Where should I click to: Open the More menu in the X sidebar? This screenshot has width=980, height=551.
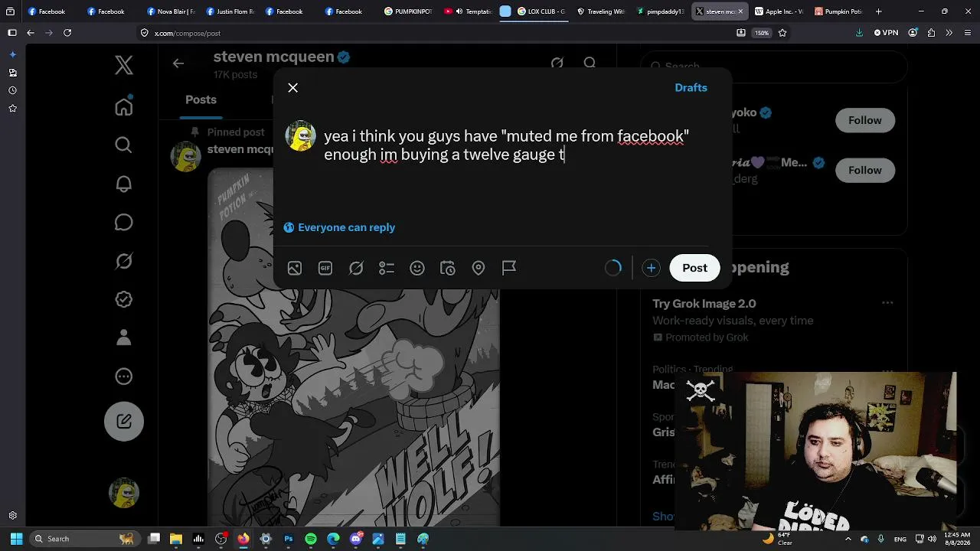click(124, 377)
